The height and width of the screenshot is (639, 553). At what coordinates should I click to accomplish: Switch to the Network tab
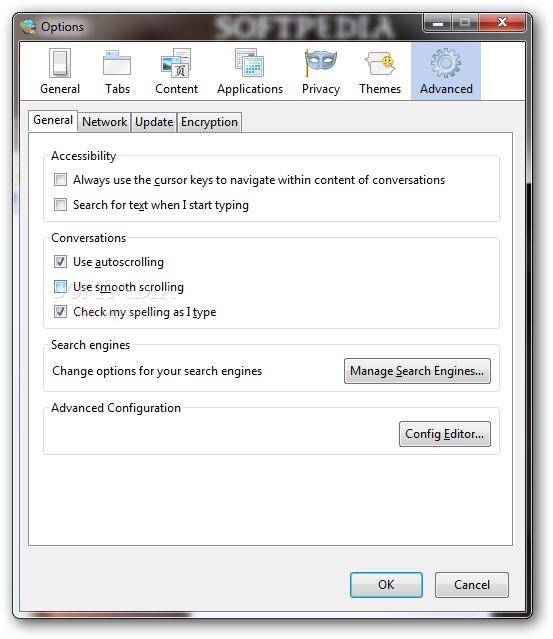pyautogui.click(x=105, y=122)
